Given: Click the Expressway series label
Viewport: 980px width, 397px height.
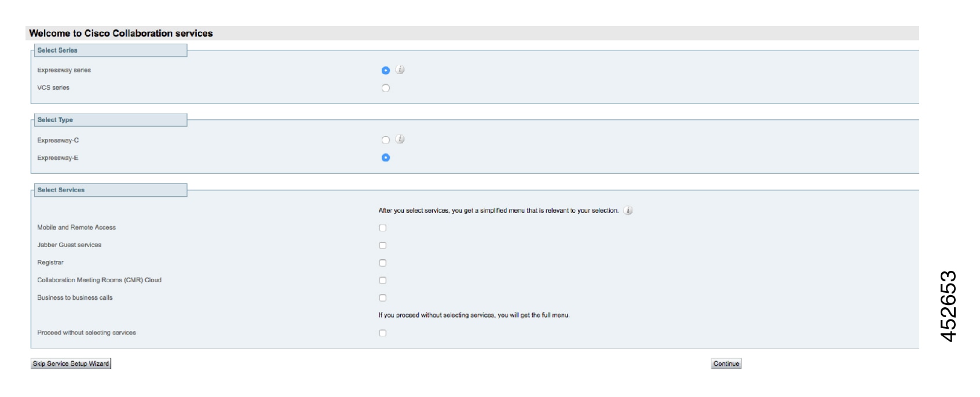Looking at the screenshot, I should click(64, 70).
